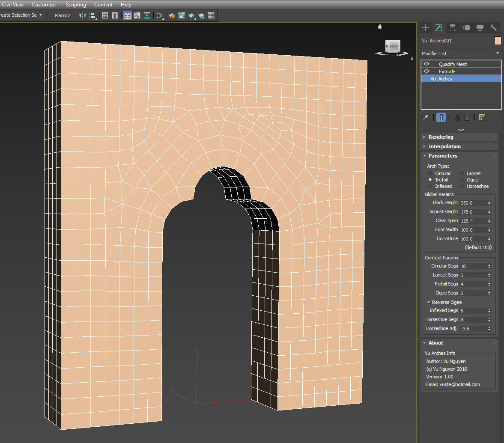Open the Schematic View toolbar icon
This screenshot has width=504, height=443.
coord(159,15)
